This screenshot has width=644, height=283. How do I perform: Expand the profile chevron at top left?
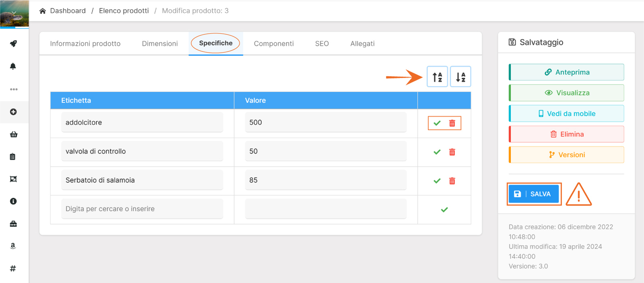click(14, 13)
